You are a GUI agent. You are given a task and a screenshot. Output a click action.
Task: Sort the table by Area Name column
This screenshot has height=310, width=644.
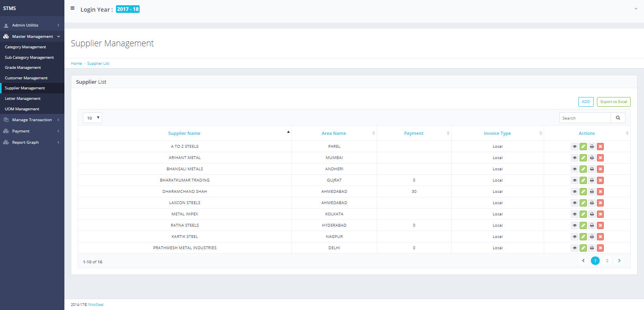tap(334, 133)
